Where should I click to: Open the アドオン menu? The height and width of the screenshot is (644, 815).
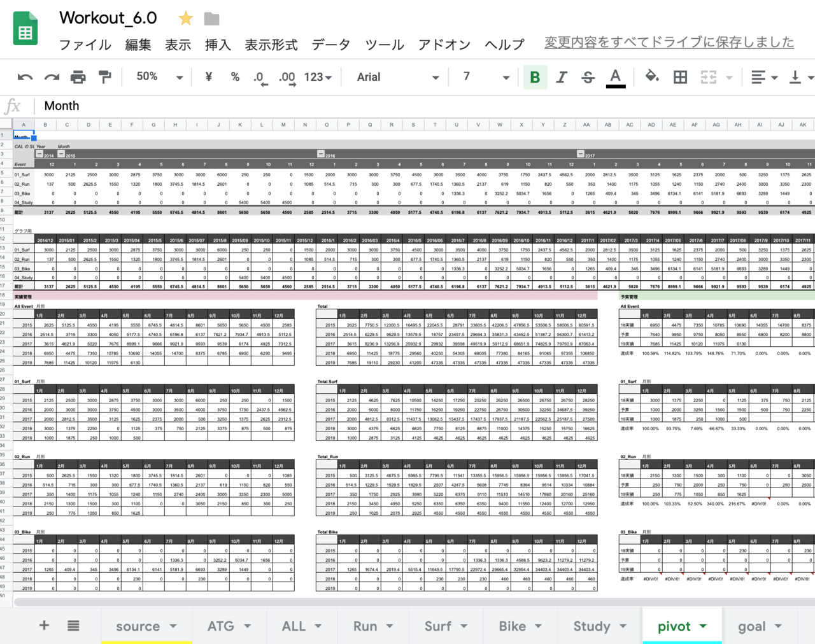[x=444, y=45]
